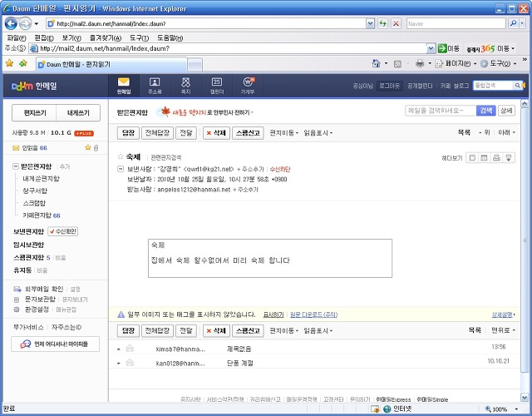Click the top 삭제 delete button
The width and height of the screenshot is (532, 416).
click(216, 133)
